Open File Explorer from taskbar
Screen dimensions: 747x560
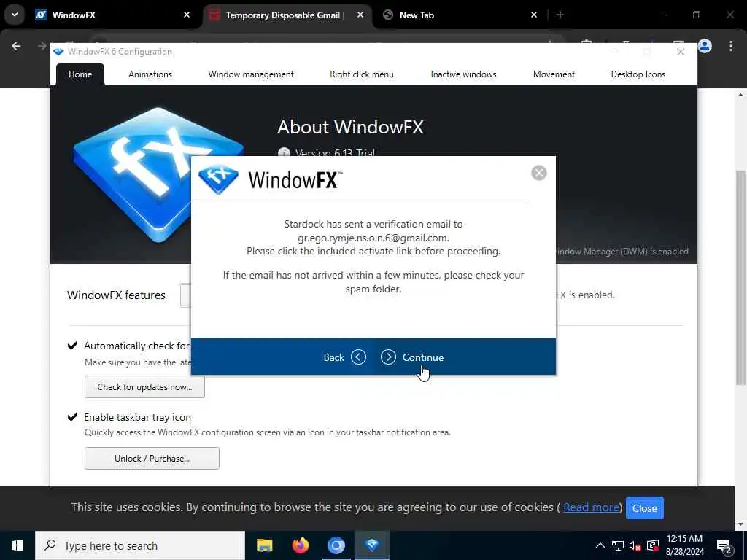pyautogui.click(x=264, y=545)
